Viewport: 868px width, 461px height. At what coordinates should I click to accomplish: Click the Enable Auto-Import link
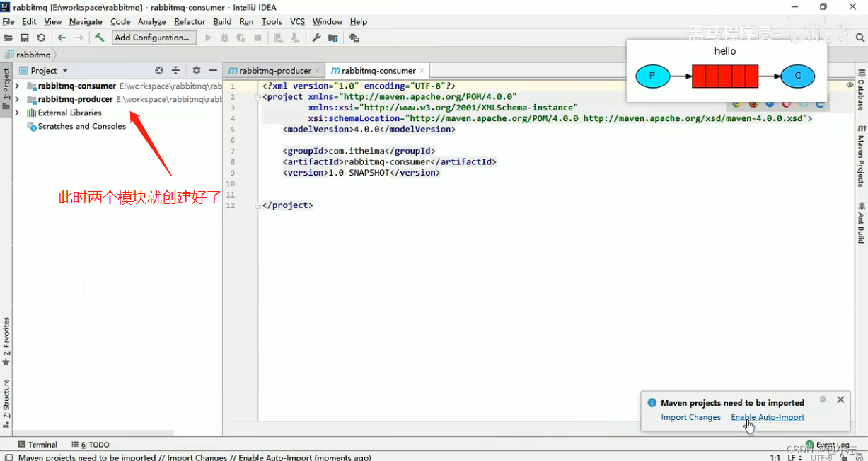pyautogui.click(x=768, y=417)
